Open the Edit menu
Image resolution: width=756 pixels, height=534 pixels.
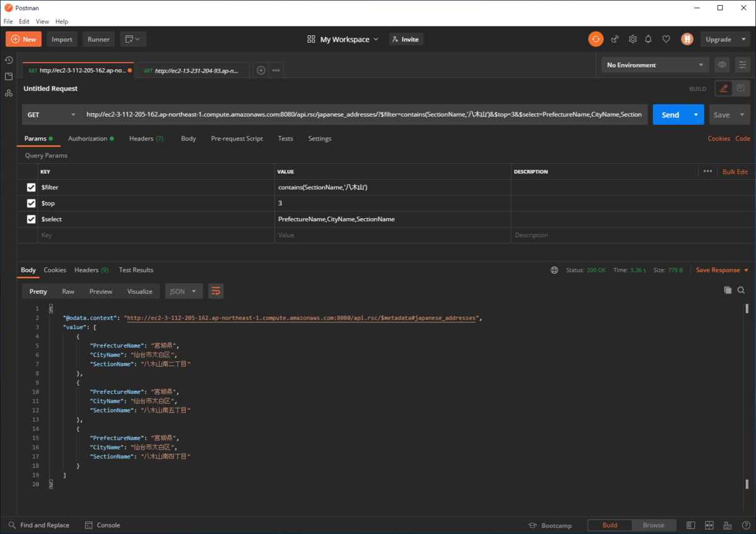click(x=24, y=21)
